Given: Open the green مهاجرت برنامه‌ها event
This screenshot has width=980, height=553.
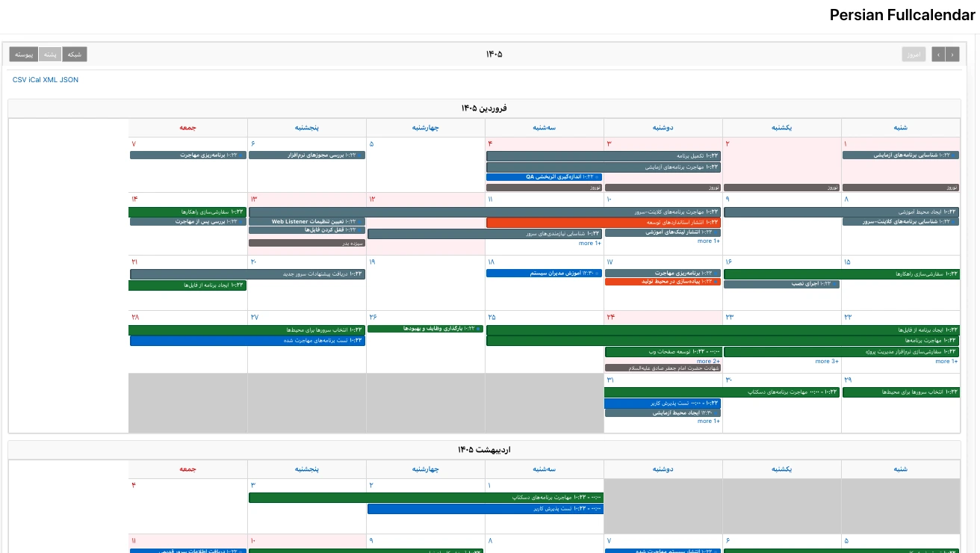Looking at the screenshot, I should click(x=723, y=341).
